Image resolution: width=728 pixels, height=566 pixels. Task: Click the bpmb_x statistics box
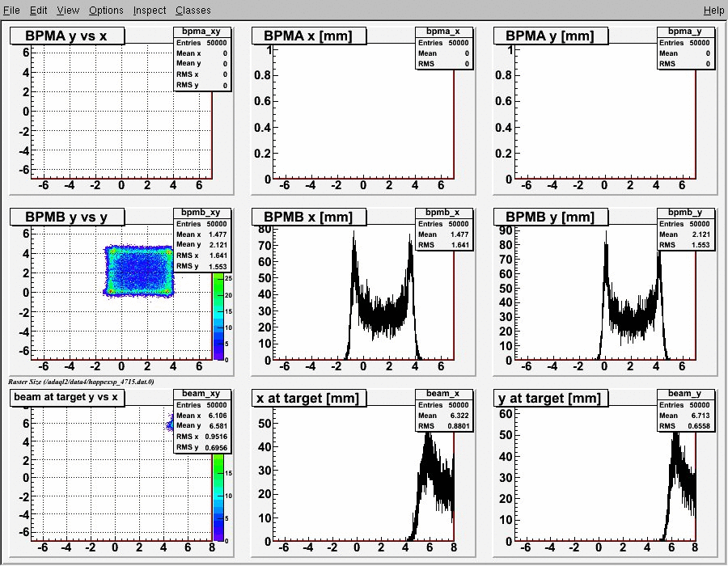[x=444, y=229]
